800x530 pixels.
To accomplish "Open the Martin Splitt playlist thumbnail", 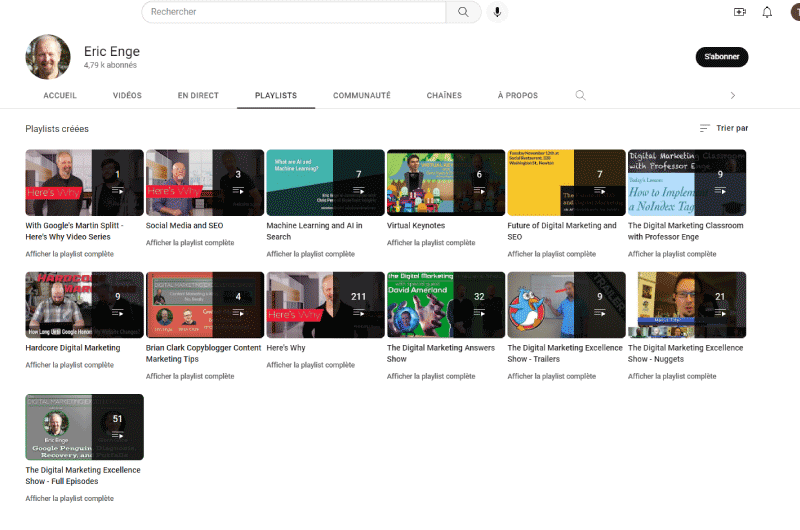I will pos(85,183).
